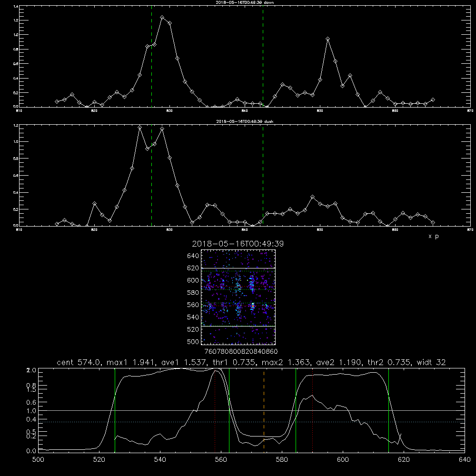Click the '580' tick label on bottom plot
The height and width of the screenshot is (476, 476).
pyautogui.click(x=282, y=460)
